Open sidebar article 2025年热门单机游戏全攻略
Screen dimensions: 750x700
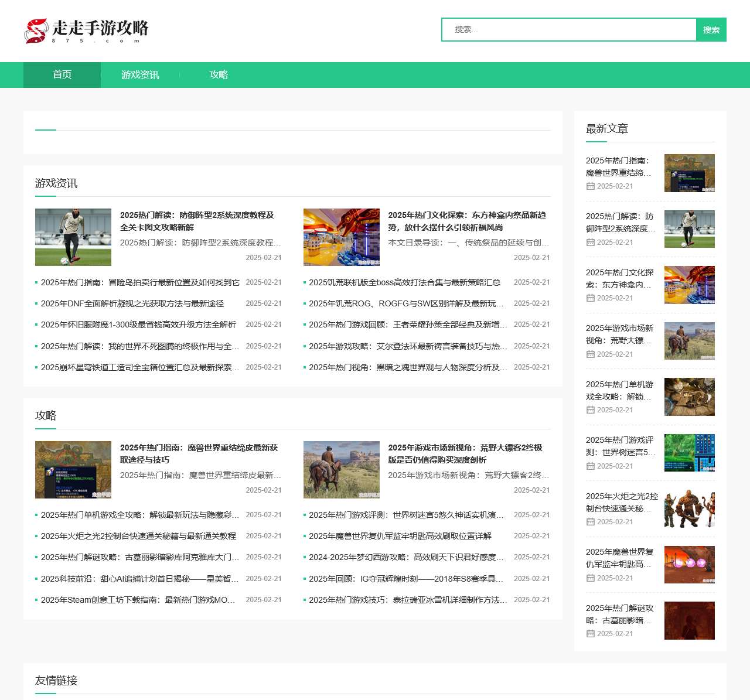620,390
